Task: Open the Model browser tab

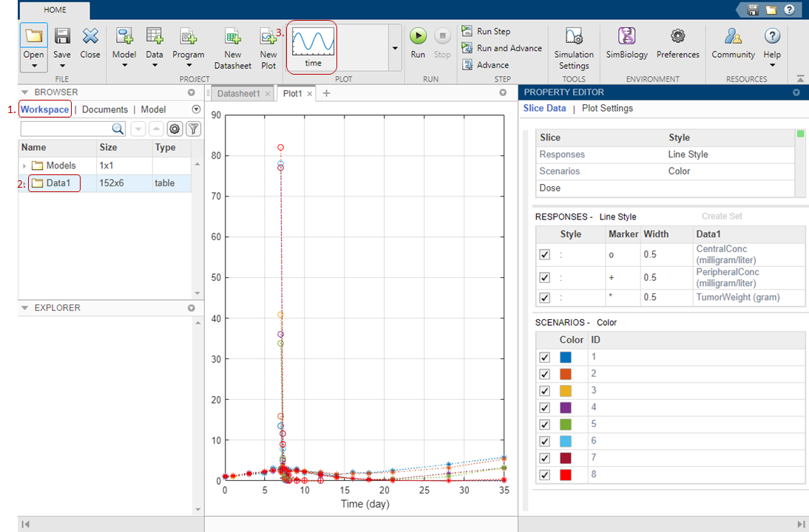Action: [153, 109]
